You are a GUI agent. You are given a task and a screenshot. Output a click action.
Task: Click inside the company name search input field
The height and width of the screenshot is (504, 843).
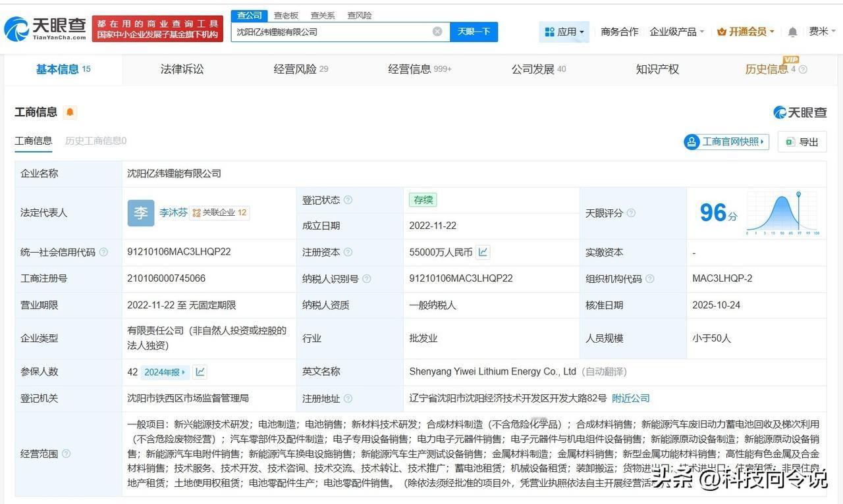[x=329, y=31]
